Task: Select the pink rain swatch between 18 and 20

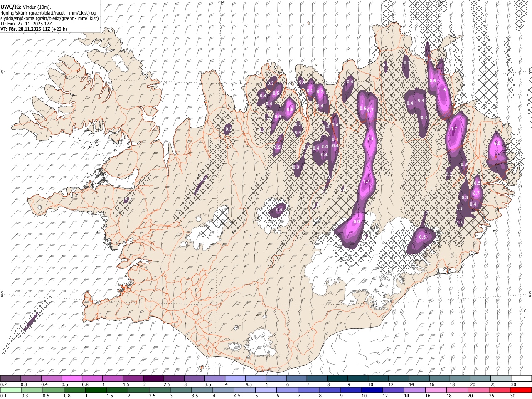Action: tap(457, 390)
